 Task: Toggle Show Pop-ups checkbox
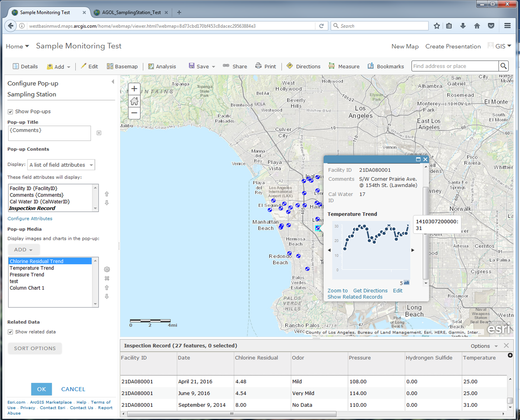[10, 112]
